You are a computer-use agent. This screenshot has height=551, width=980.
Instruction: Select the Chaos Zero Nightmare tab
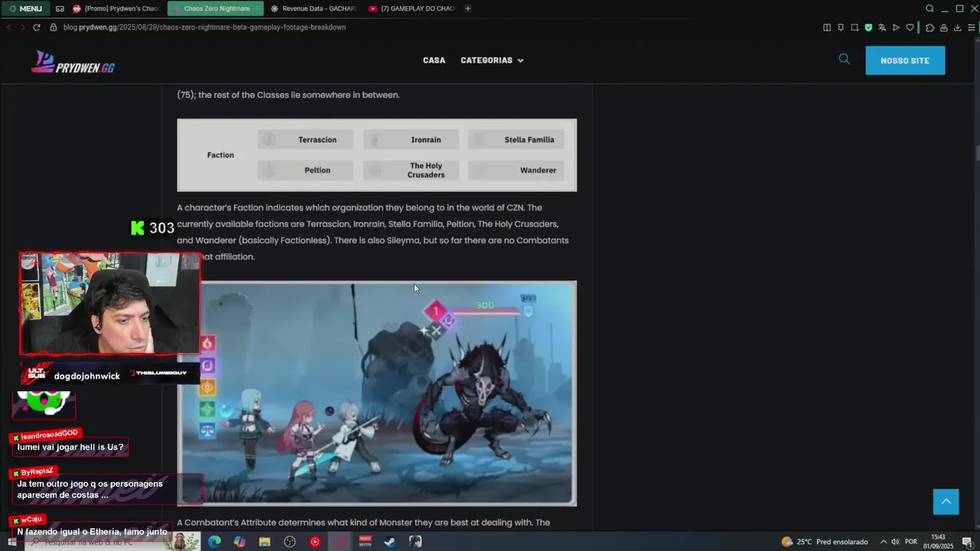pyautogui.click(x=215, y=8)
